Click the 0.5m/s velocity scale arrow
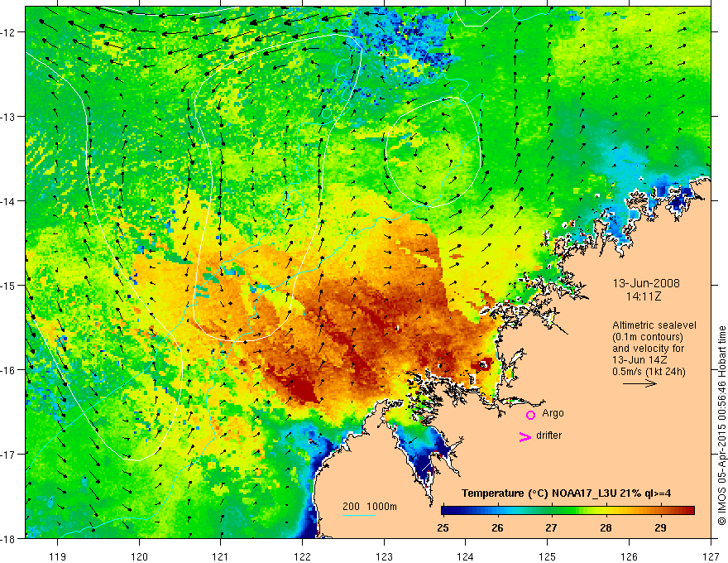Screen dimensions: 728x563 639,383
